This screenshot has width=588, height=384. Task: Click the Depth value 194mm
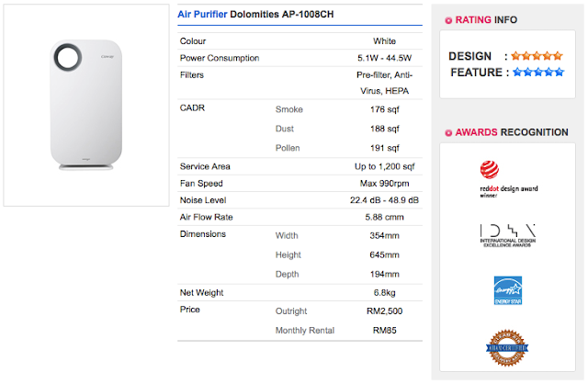(384, 274)
